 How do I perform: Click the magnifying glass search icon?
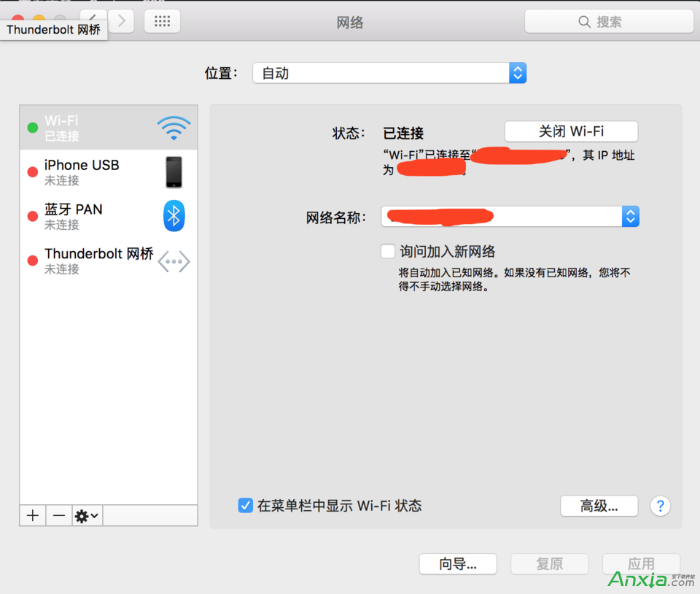tap(584, 21)
